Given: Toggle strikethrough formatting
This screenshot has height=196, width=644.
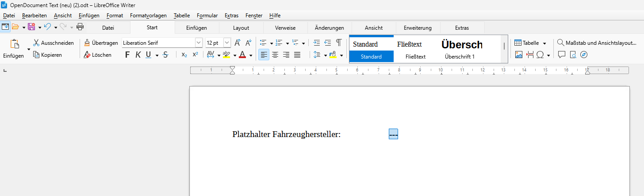Looking at the screenshot, I should pos(165,55).
